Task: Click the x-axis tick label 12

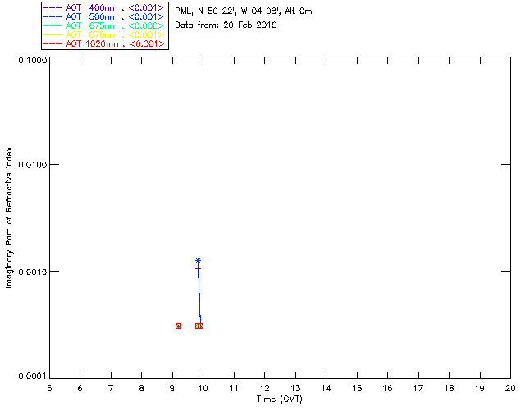Action: click(264, 388)
